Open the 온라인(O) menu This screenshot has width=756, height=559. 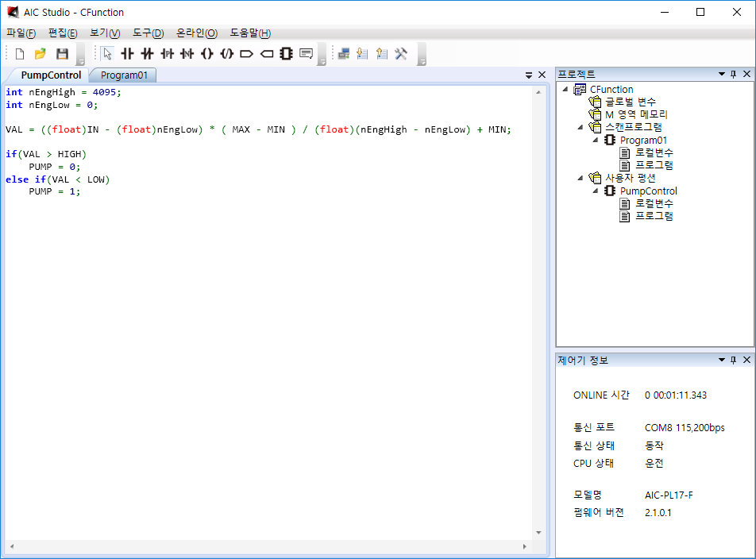click(x=196, y=33)
